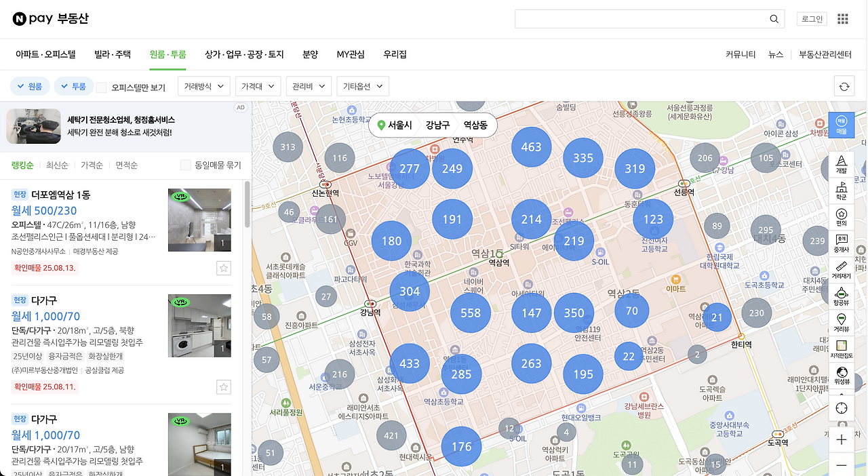
Task: Open the 더포엠역삼 1동 listing photo
Action: coord(199,220)
